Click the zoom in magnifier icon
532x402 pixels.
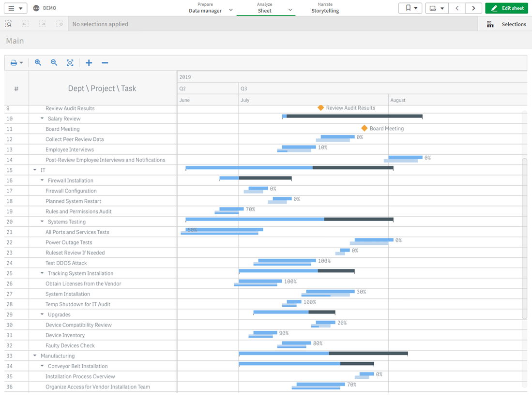click(38, 63)
